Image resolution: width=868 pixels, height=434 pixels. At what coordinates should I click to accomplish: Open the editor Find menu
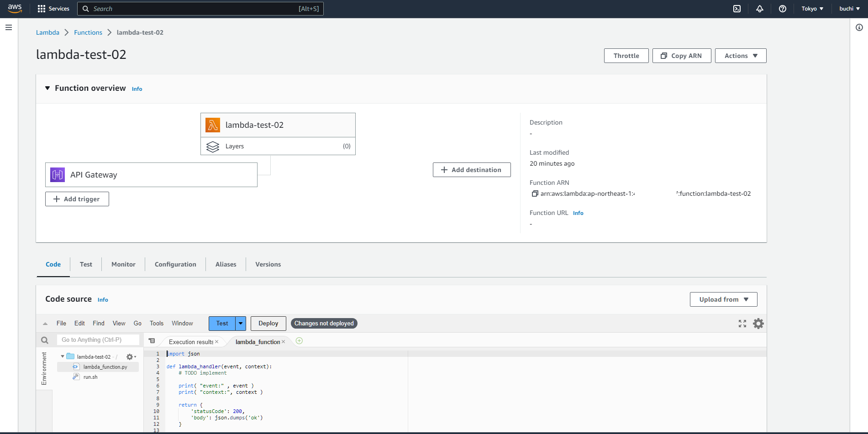(x=99, y=323)
